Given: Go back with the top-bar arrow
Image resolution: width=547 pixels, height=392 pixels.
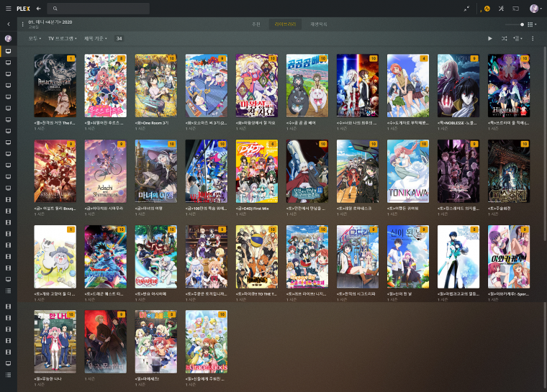Looking at the screenshot, I should 39,9.
